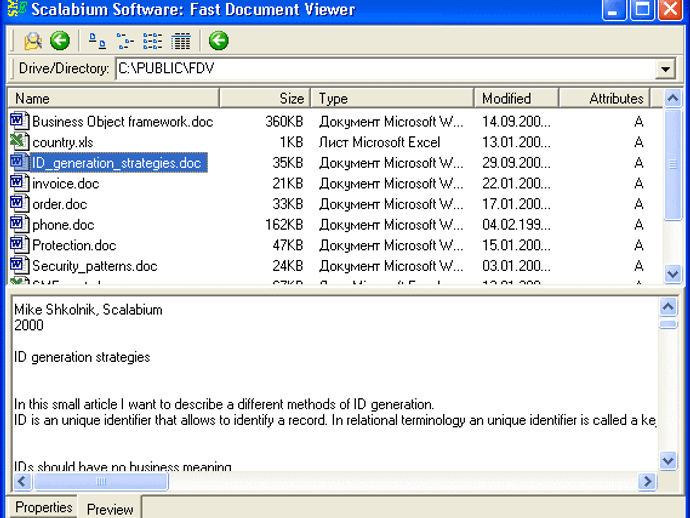The height and width of the screenshot is (518, 690).
Task: Click file list scroll up arrow
Action: tap(672, 98)
